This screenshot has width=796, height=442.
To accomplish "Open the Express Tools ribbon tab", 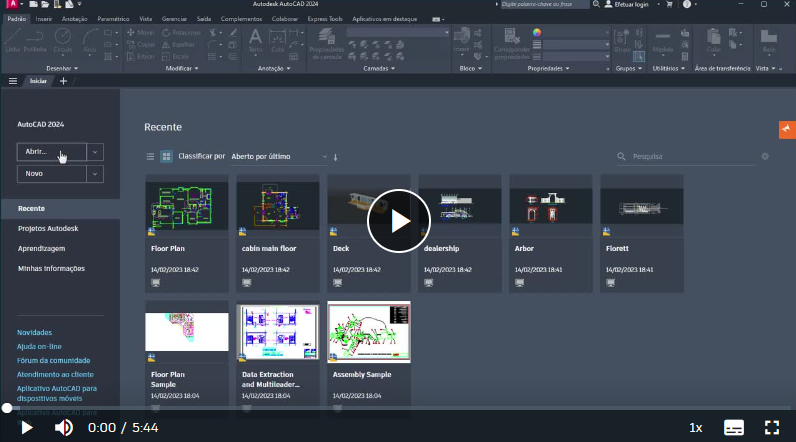I will [x=325, y=19].
